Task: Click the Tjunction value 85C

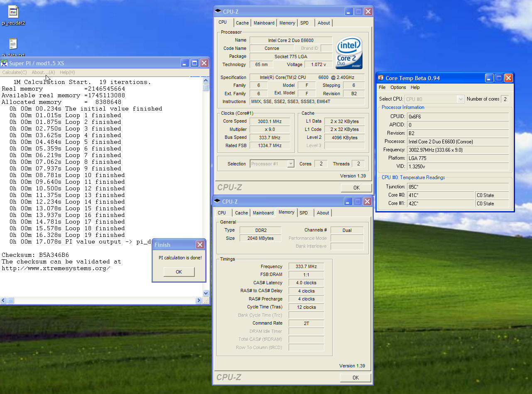Action: pos(458,187)
